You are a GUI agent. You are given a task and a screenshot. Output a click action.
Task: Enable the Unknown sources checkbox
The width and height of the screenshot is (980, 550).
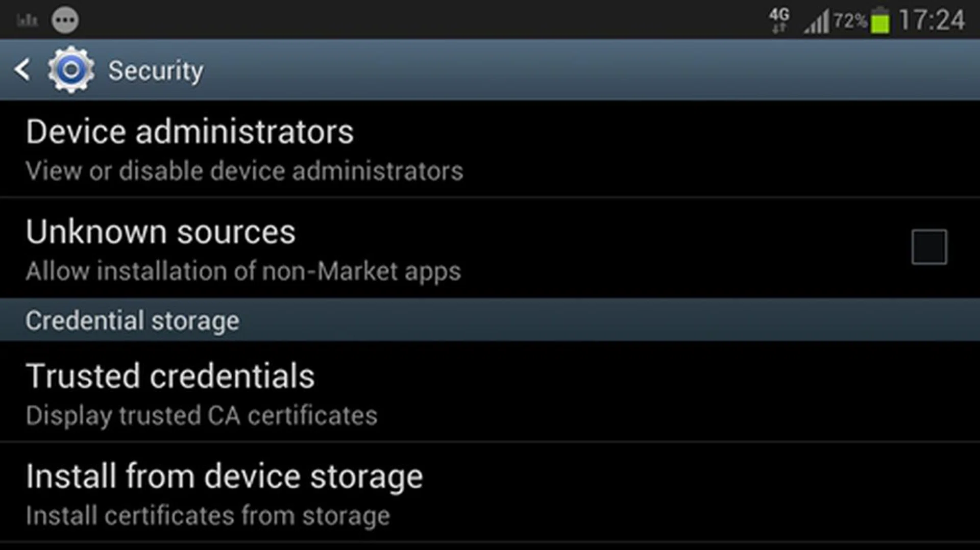coord(929,247)
